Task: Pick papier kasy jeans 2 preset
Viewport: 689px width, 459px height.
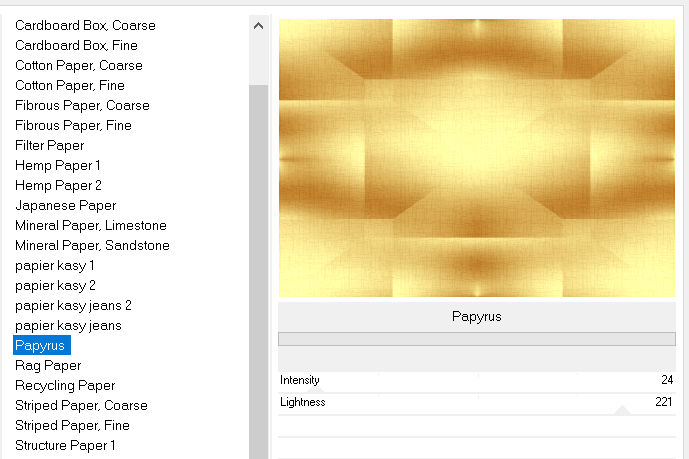Action: click(x=73, y=305)
